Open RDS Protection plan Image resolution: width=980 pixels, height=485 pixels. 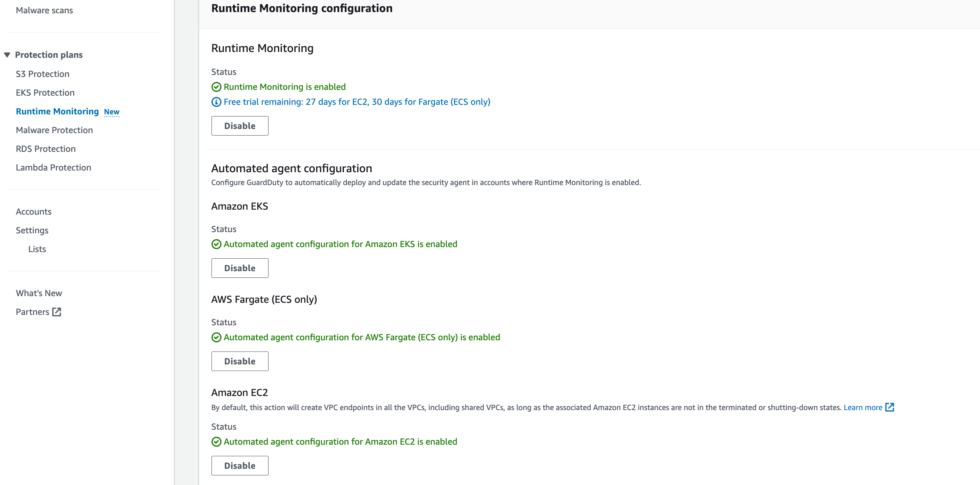[46, 149]
